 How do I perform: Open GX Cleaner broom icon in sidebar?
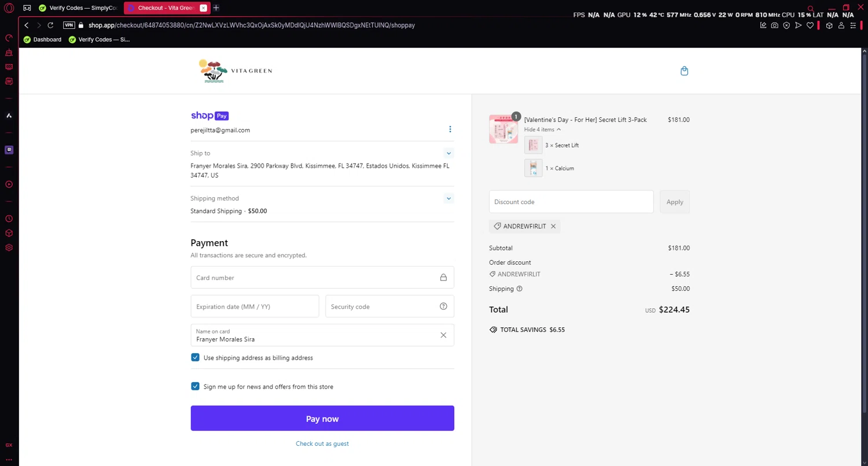[9, 53]
